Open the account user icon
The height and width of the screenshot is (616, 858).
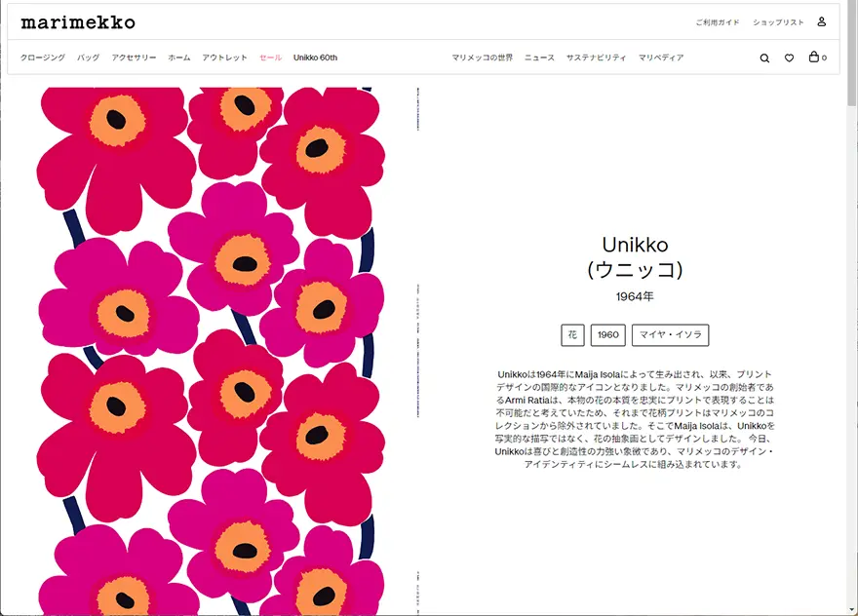pos(821,21)
